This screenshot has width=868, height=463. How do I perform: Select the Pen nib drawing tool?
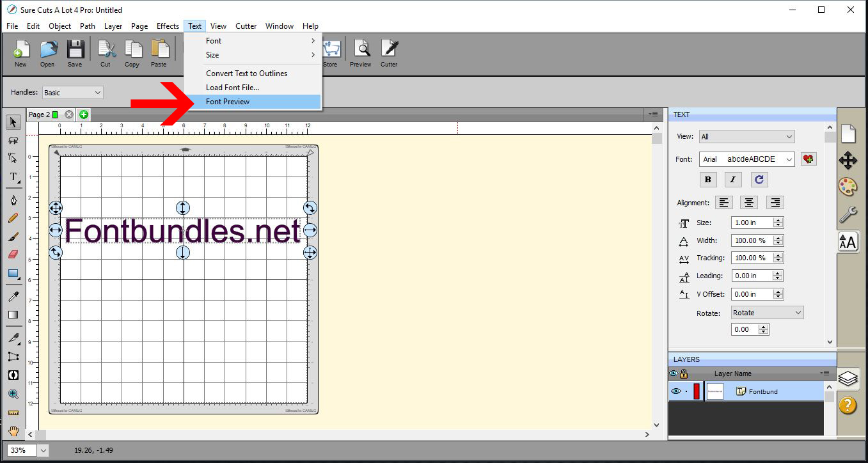[13, 200]
